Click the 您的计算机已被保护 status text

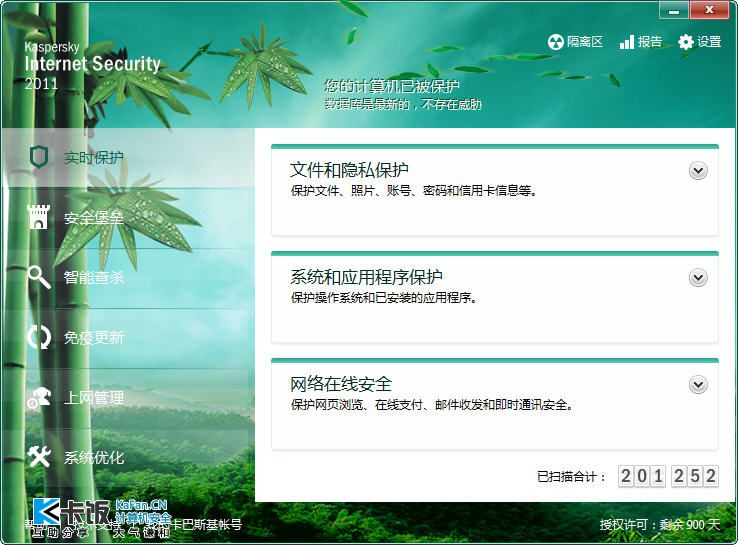[392, 86]
